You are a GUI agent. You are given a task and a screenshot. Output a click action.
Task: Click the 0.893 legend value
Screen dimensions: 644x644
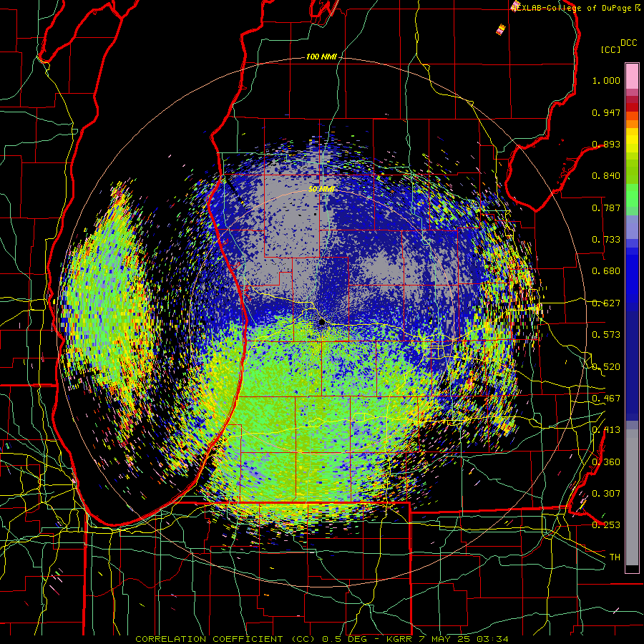coord(606,144)
